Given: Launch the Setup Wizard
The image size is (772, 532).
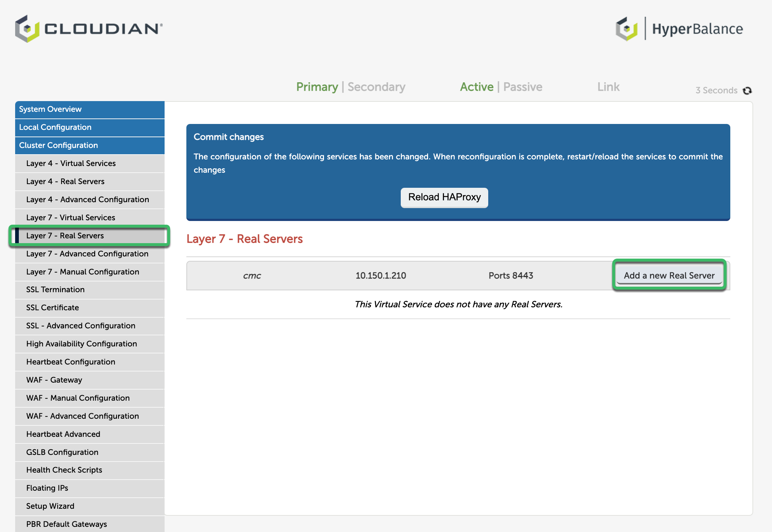Looking at the screenshot, I should click(90, 506).
